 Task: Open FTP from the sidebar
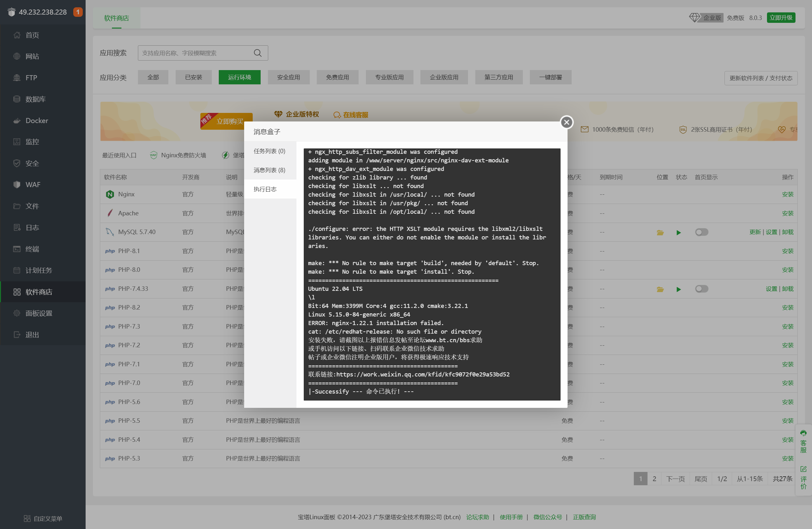click(x=43, y=77)
